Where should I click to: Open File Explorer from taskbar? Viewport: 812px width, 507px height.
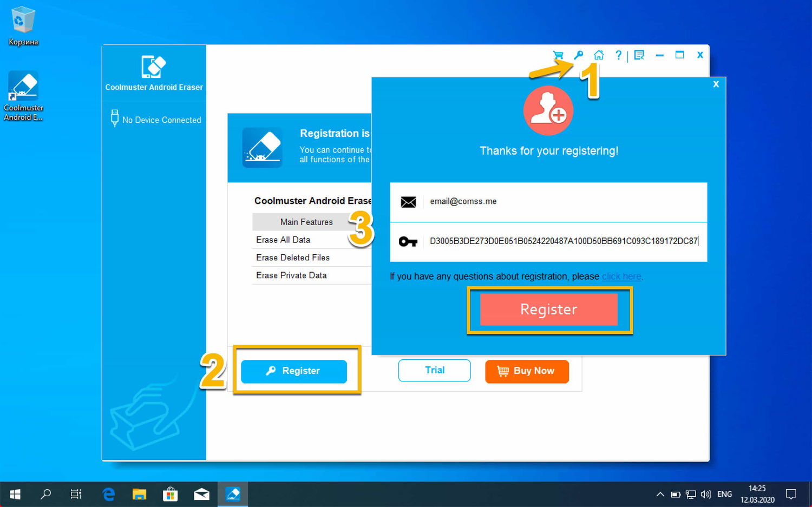[140, 494]
